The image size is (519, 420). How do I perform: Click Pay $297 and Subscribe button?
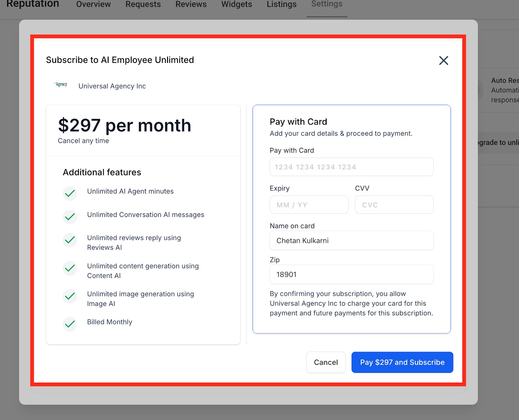coord(402,362)
